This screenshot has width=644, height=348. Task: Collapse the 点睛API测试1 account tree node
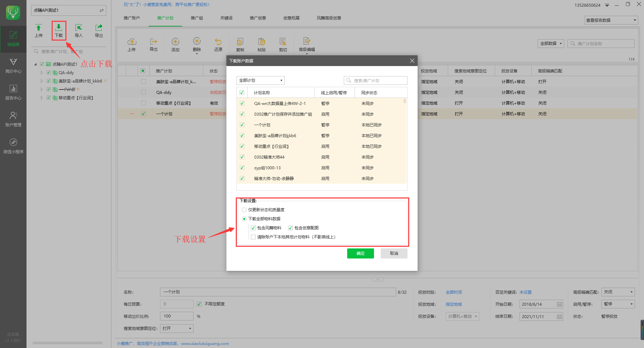[x=36, y=64]
